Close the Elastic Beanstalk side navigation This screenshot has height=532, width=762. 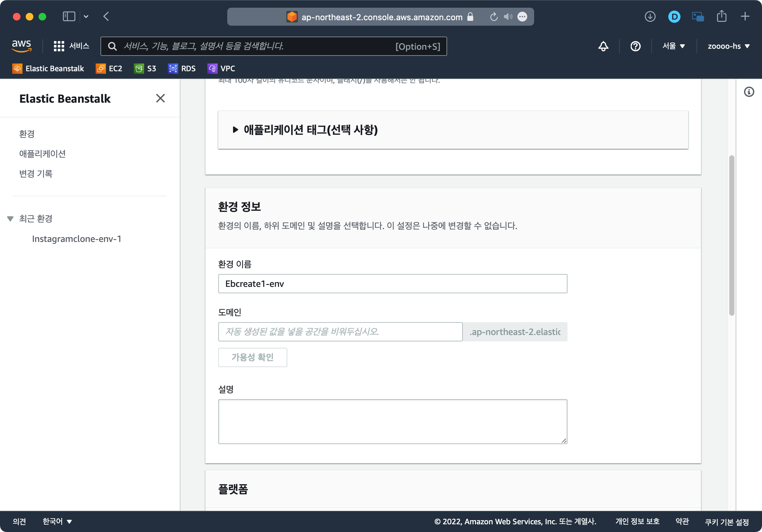tap(160, 98)
